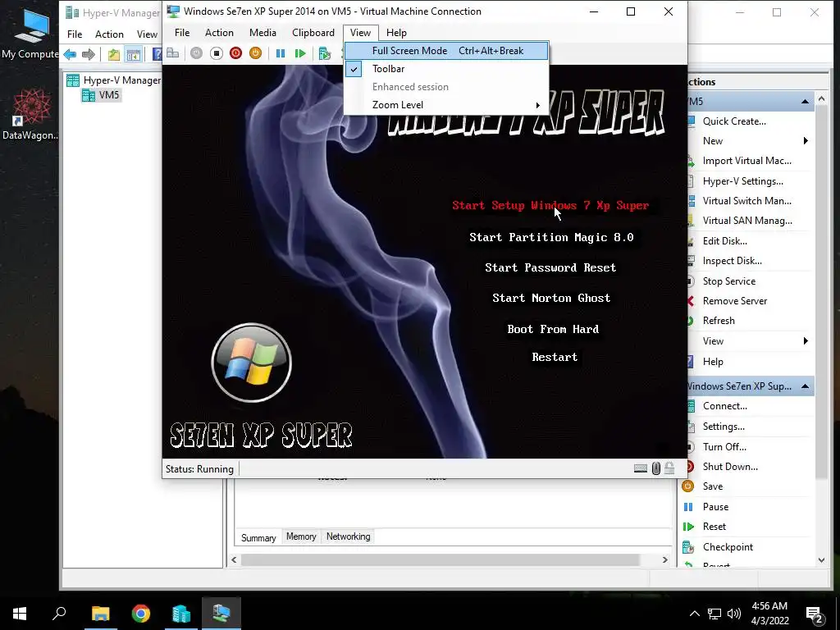Open File Explorer from the taskbar
This screenshot has width=840, height=630.
click(100, 614)
